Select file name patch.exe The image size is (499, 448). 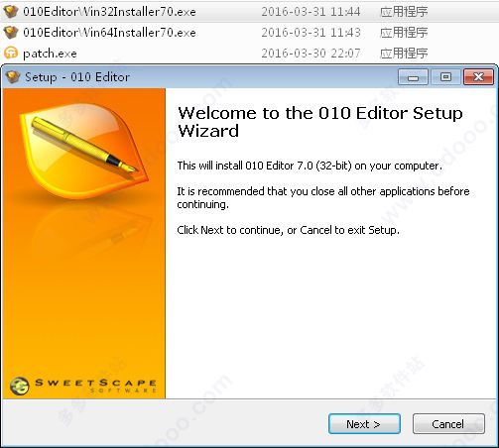coord(50,54)
